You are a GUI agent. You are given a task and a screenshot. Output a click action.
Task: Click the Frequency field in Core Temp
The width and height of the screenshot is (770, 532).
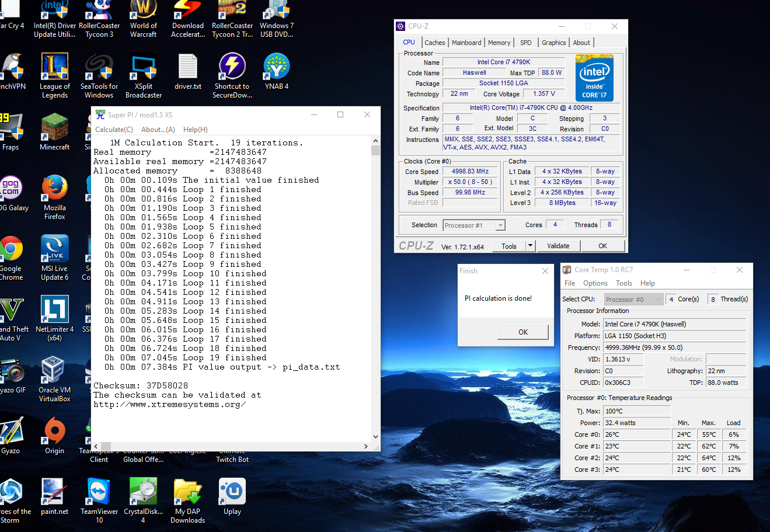674,347
